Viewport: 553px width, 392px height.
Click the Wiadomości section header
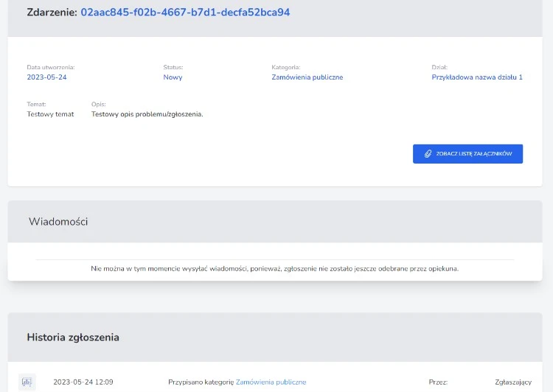58,221
